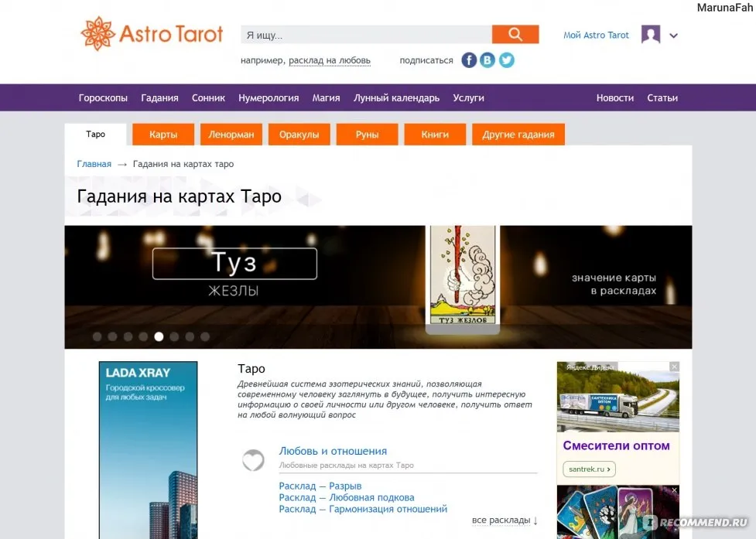Select the active fifth banner slide dot

pos(159,336)
